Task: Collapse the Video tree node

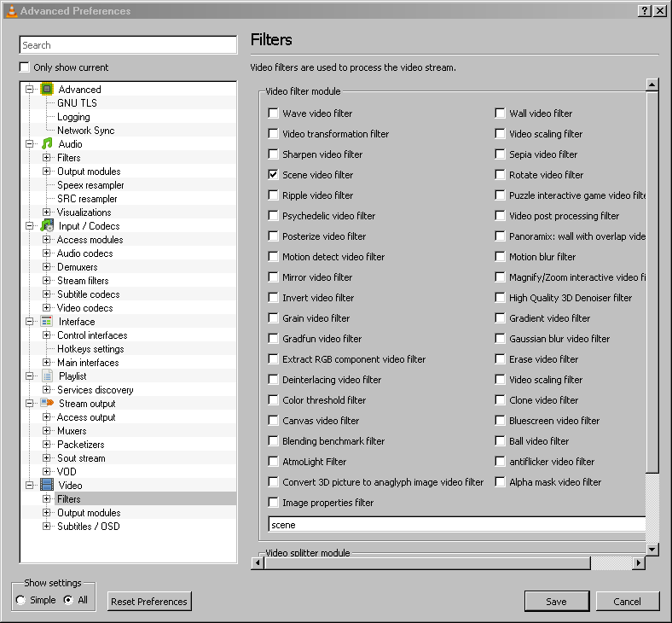Action: click(30, 485)
